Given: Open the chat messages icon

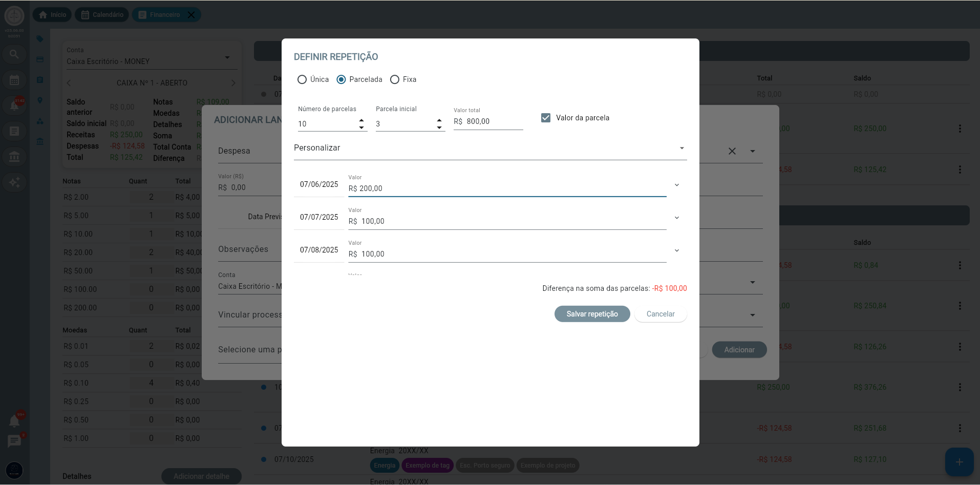Looking at the screenshot, I should point(14,441).
